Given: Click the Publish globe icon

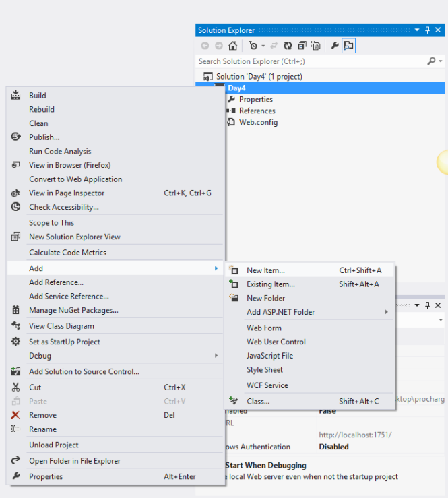Looking at the screenshot, I should pyautogui.click(x=16, y=137).
